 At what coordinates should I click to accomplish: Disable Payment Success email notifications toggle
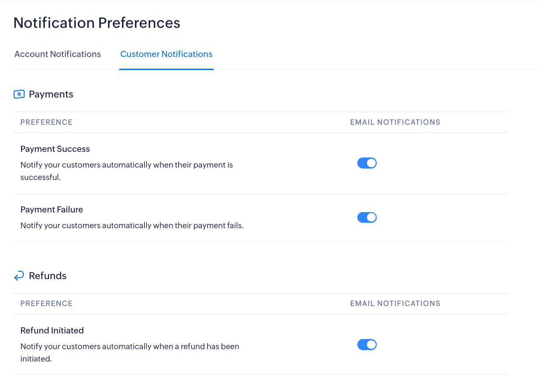(367, 163)
